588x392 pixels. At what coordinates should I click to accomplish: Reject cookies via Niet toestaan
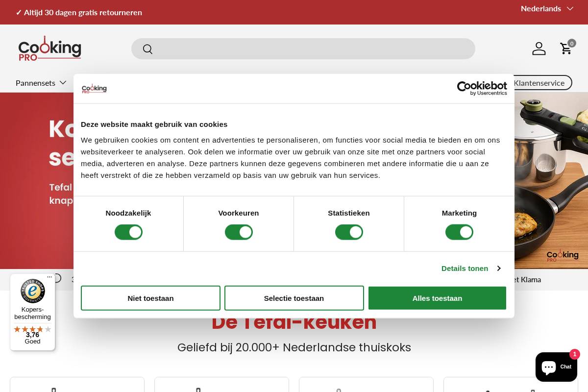click(x=150, y=298)
